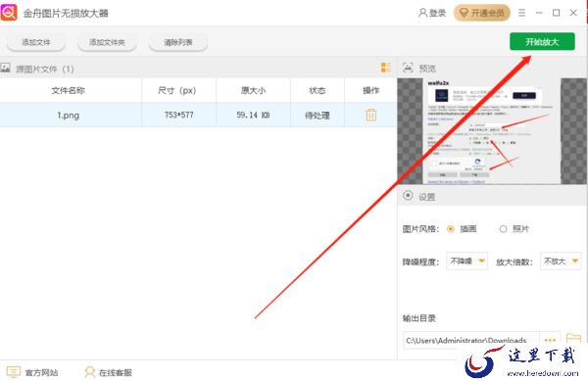Minimize the application window

[539, 13]
